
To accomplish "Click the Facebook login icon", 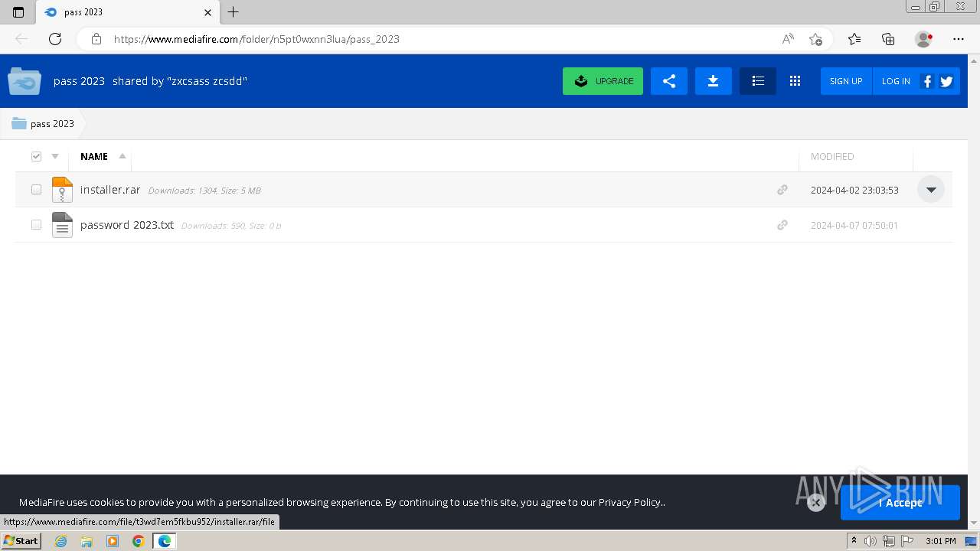I will tap(926, 81).
